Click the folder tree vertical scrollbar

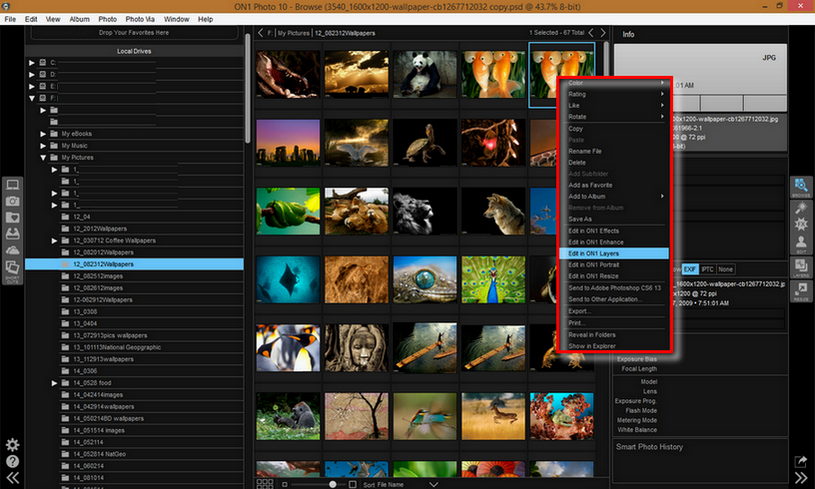(247, 88)
